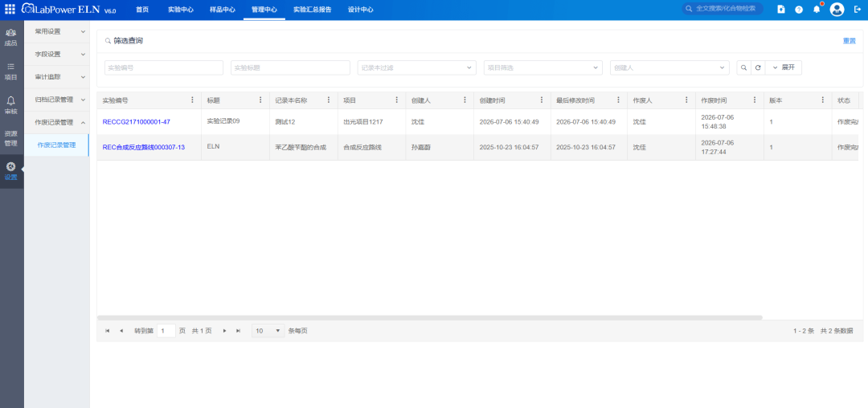
Task: Open the 项目 sidebar icon
Action: click(10, 71)
